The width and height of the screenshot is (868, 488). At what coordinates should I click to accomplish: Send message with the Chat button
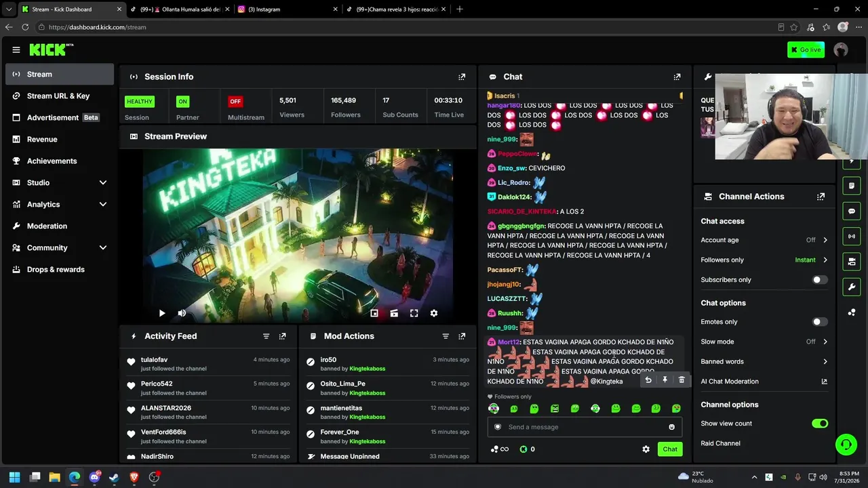pyautogui.click(x=670, y=449)
